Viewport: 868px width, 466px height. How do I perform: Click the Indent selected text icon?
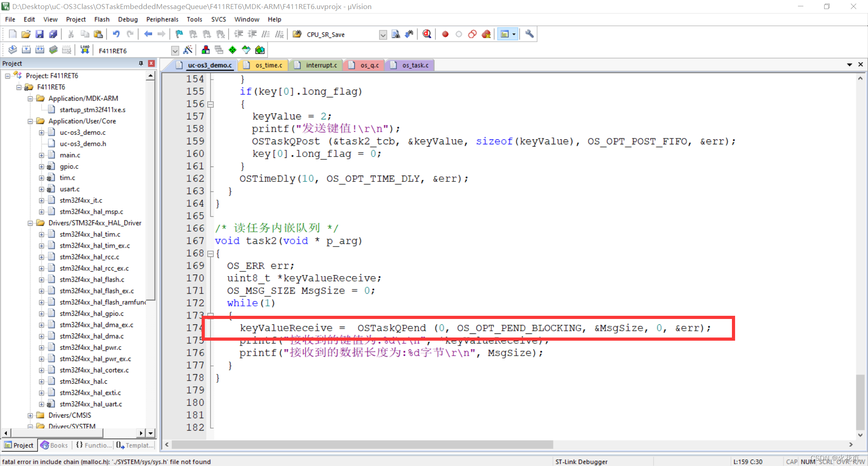(x=239, y=34)
